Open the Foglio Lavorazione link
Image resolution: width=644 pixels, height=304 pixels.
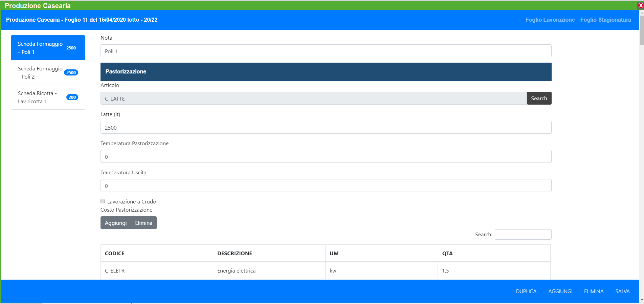[550, 20]
